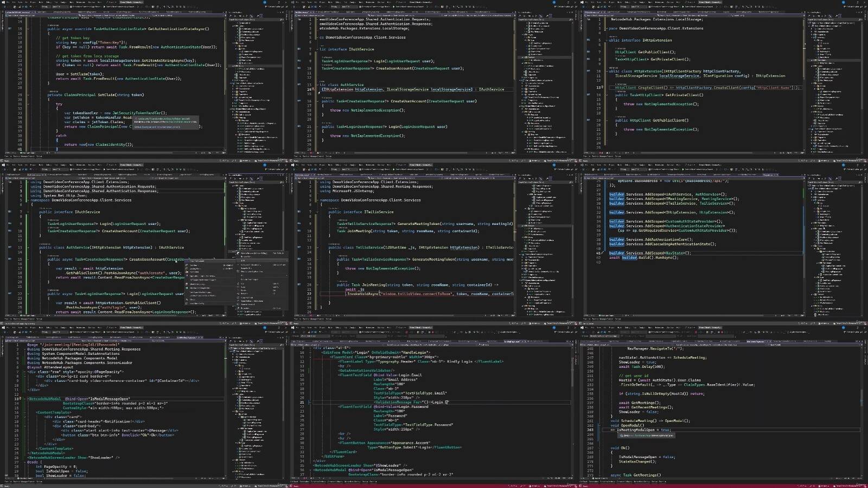
Task: Collapse the HttpExtension class outline at line 10
Action: pos(607,71)
